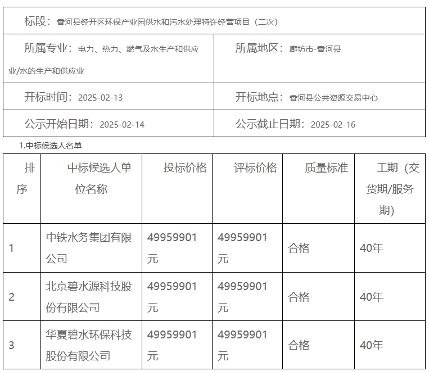Select 华夏碧水环保科技股份有限公司 candidate name
The width and height of the screenshot is (429, 371).
[89, 345]
